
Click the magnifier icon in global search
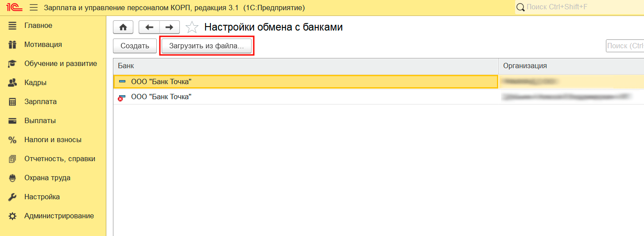pos(520,7)
